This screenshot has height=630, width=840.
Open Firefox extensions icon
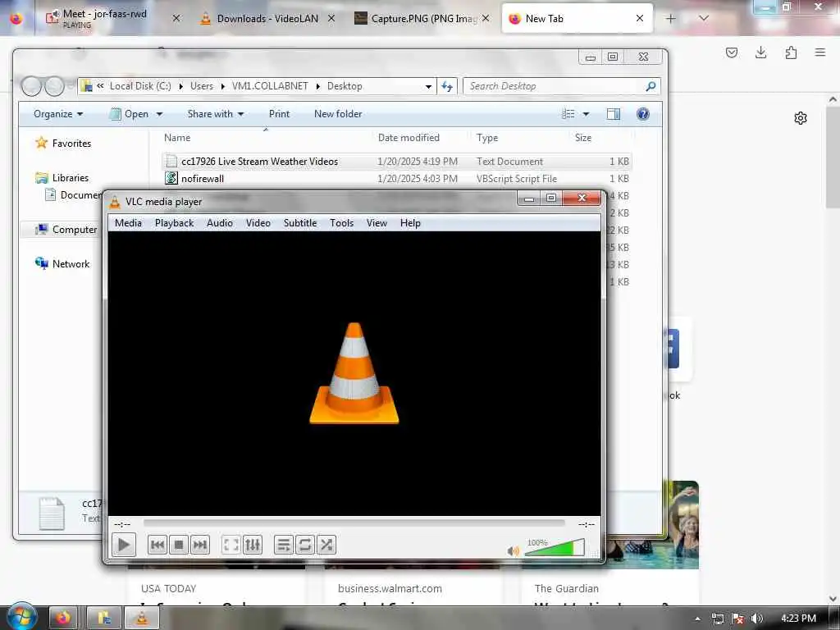(x=791, y=52)
